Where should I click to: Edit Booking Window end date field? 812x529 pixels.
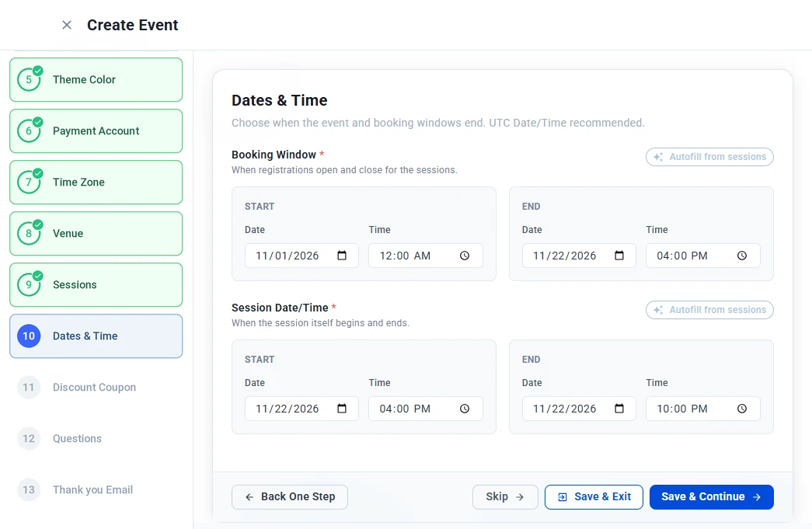pos(579,256)
